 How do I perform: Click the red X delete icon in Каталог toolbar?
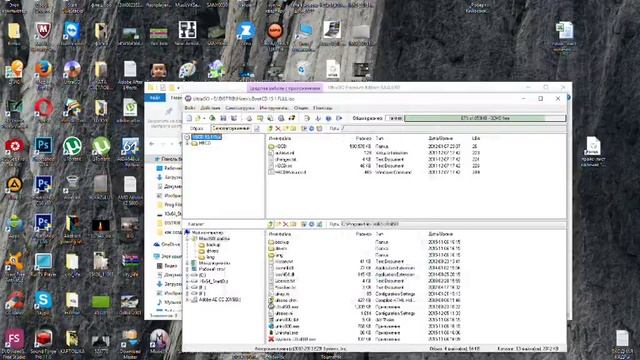[x=286, y=224]
